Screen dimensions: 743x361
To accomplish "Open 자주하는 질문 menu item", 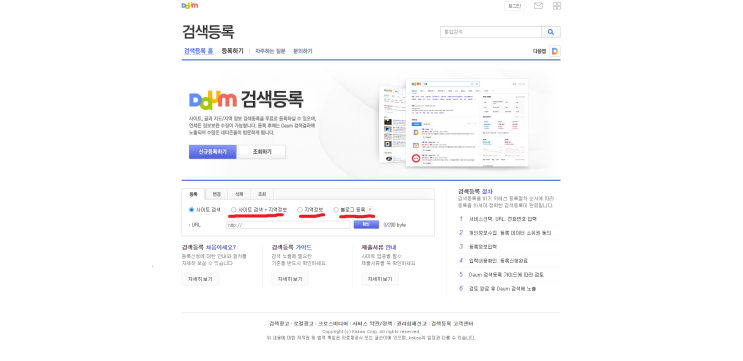I will pos(270,51).
